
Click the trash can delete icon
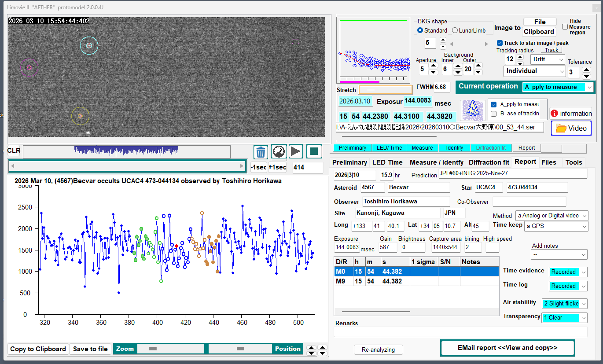261,152
